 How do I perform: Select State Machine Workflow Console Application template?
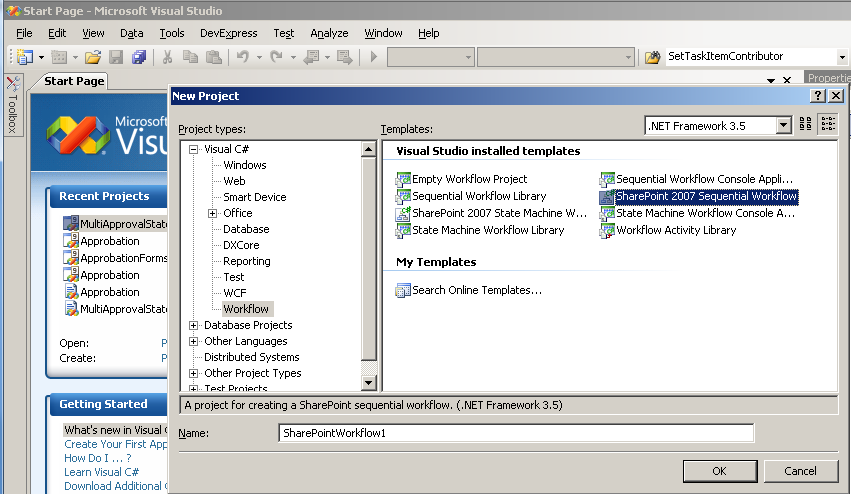[697, 213]
